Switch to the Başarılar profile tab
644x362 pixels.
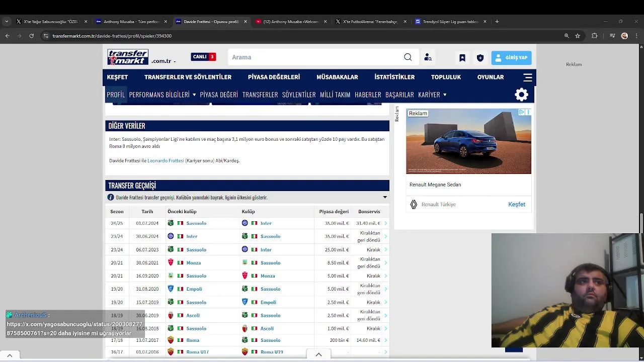(x=399, y=95)
